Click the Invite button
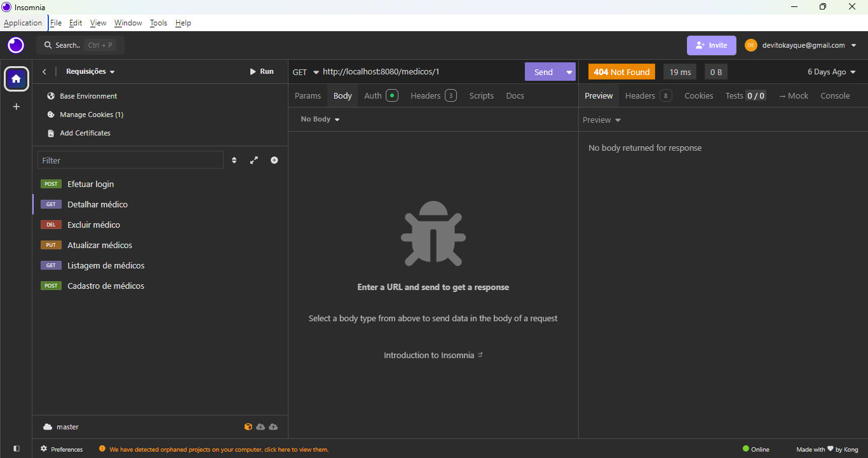The height and width of the screenshot is (458, 868). pyautogui.click(x=712, y=45)
